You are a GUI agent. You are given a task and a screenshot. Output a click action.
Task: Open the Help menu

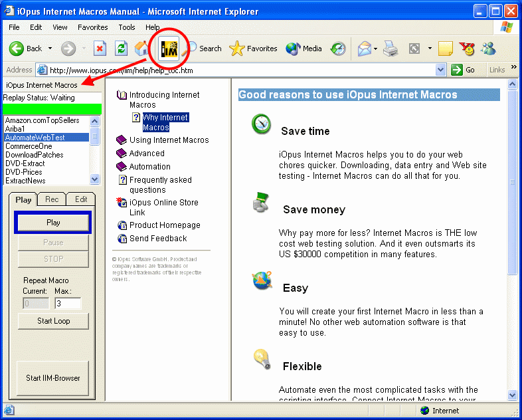[x=153, y=27]
